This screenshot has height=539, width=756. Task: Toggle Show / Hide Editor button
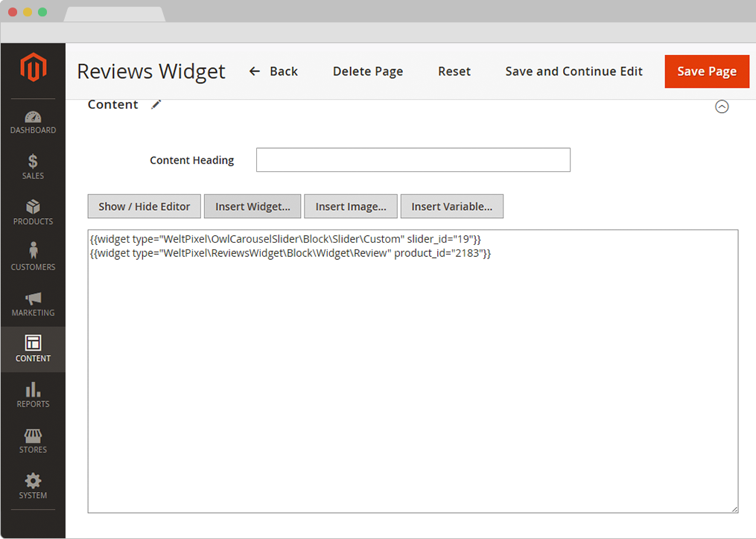coord(144,206)
